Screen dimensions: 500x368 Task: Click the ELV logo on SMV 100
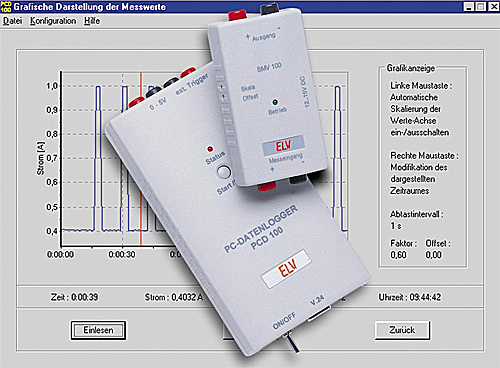point(283,145)
